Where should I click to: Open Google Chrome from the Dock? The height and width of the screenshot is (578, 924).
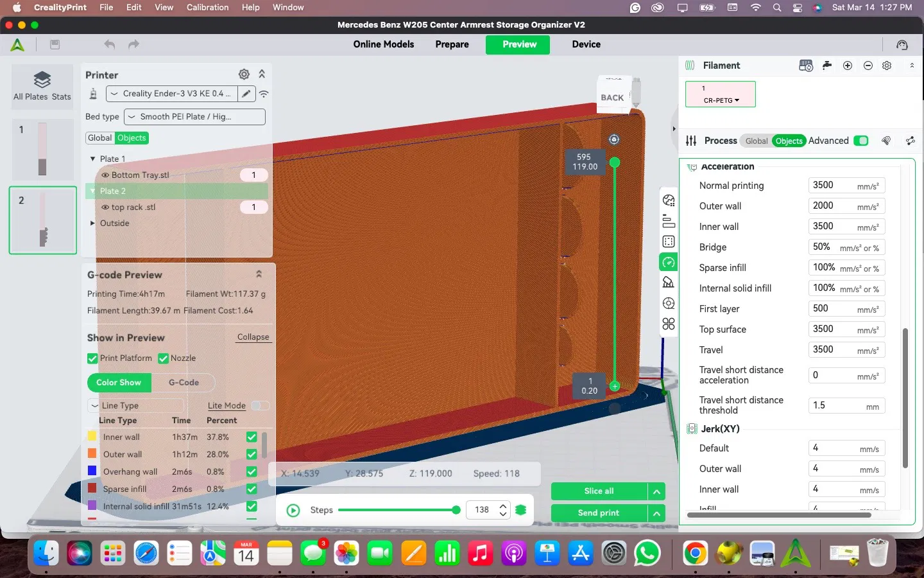(695, 553)
